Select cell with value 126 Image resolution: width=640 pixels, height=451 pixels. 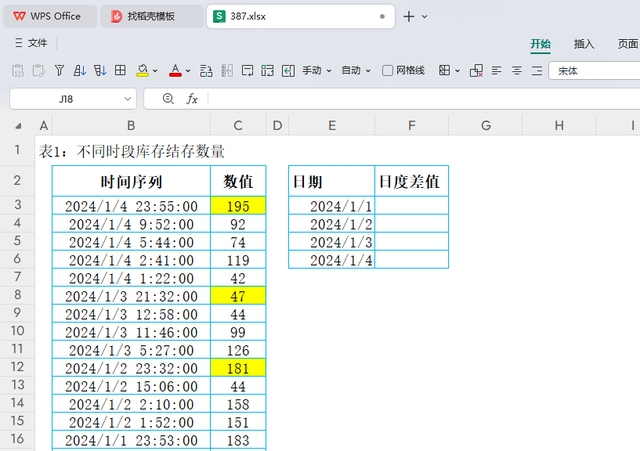coord(238,350)
